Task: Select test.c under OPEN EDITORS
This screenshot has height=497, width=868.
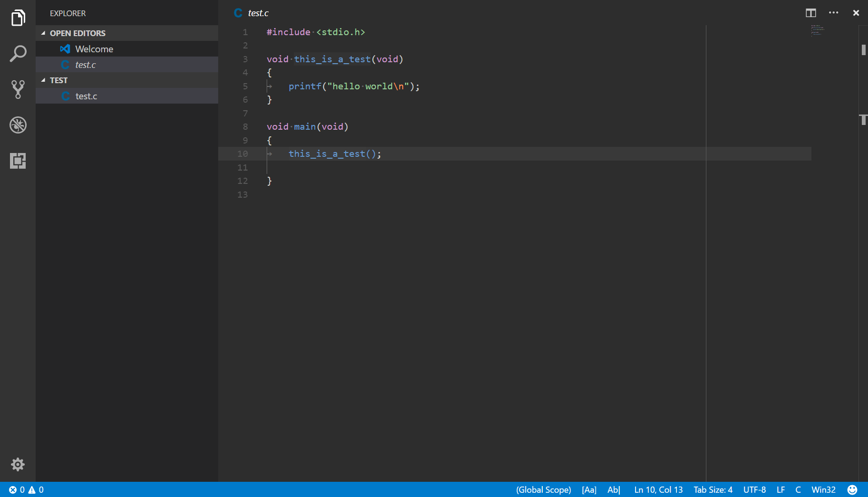Action: click(127, 65)
